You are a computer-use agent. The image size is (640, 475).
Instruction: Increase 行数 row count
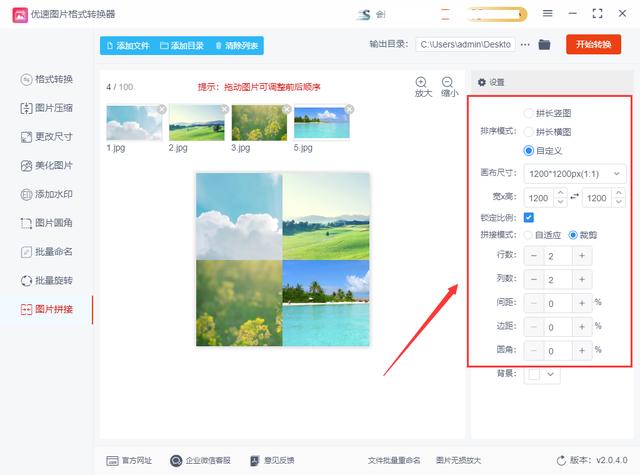tap(582, 256)
